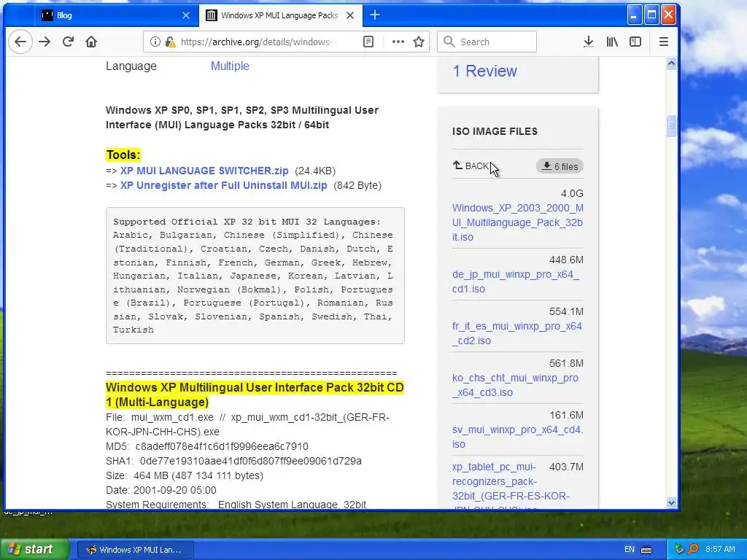Click the page scrollbar up arrow
Image resolution: width=747 pixels, height=560 pixels.
point(671,63)
